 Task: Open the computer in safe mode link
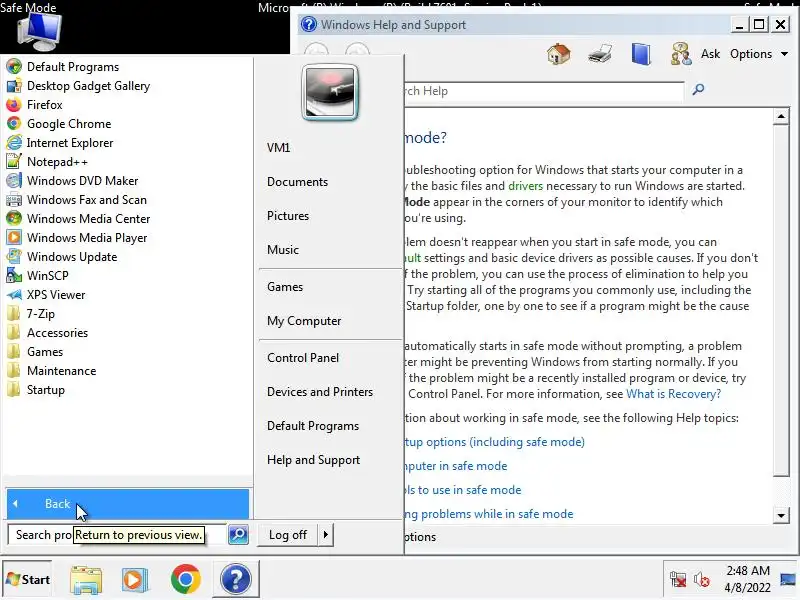[456, 466]
